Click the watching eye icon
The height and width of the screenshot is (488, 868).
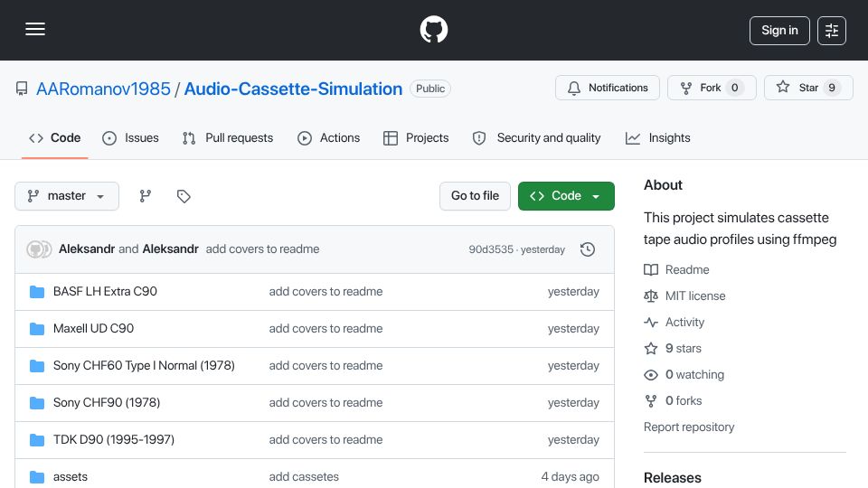click(x=651, y=374)
